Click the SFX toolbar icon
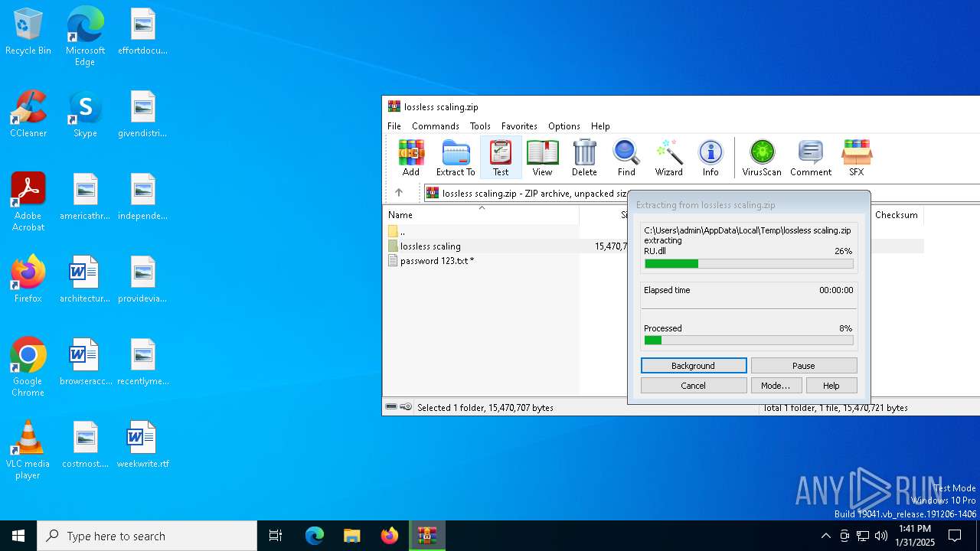This screenshot has height=551, width=980. [856, 158]
